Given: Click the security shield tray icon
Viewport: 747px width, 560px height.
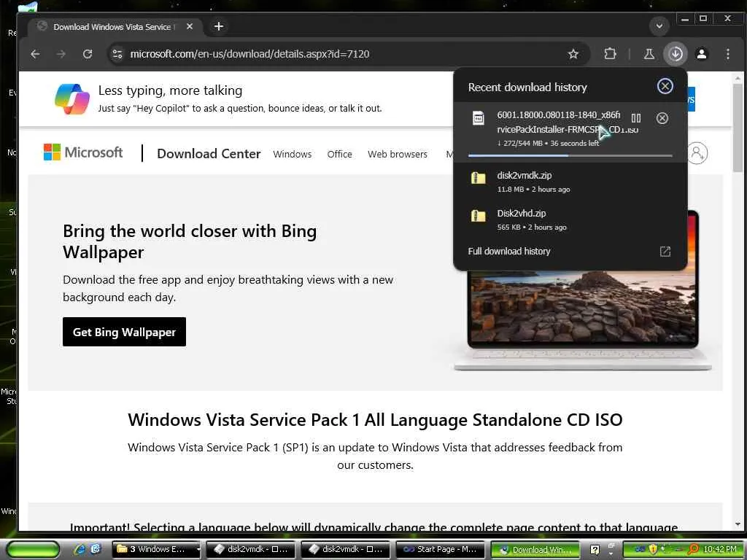Looking at the screenshot, I should [x=652, y=549].
